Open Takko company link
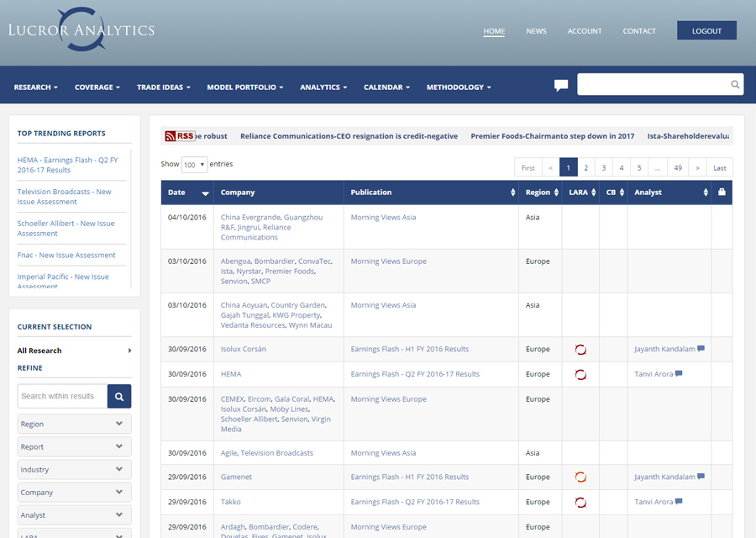This screenshot has height=538, width=756. [230, 503]
